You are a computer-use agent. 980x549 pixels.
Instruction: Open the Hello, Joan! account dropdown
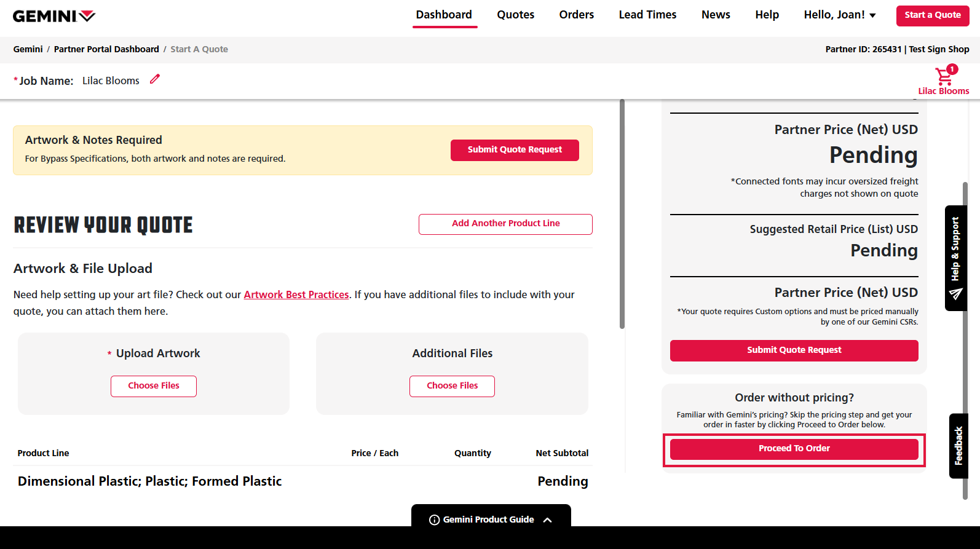pyautogui.click(x=839, y=15)
